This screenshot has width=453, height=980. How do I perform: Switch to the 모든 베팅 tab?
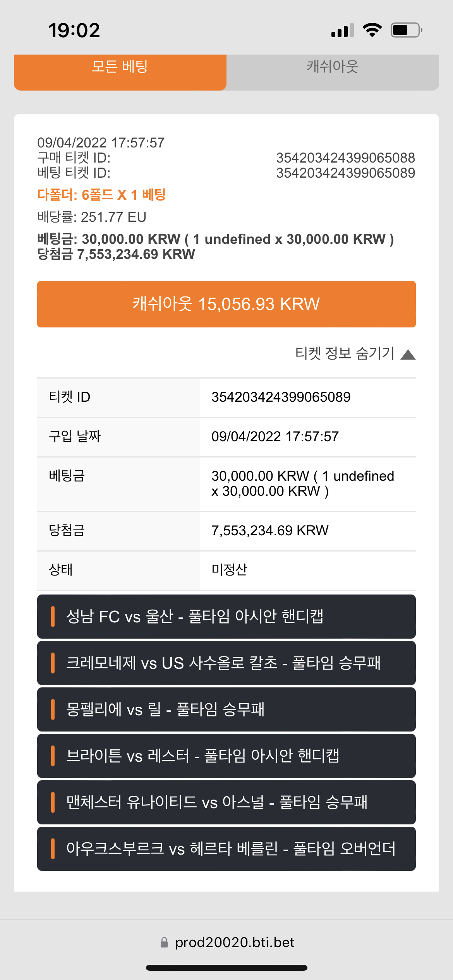[120, 72]
